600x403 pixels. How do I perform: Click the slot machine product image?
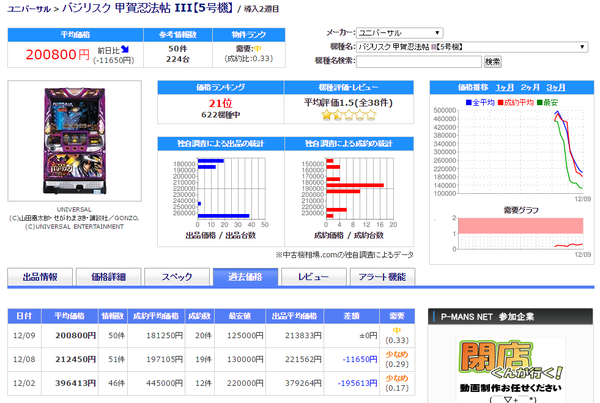tap(74, 141)
